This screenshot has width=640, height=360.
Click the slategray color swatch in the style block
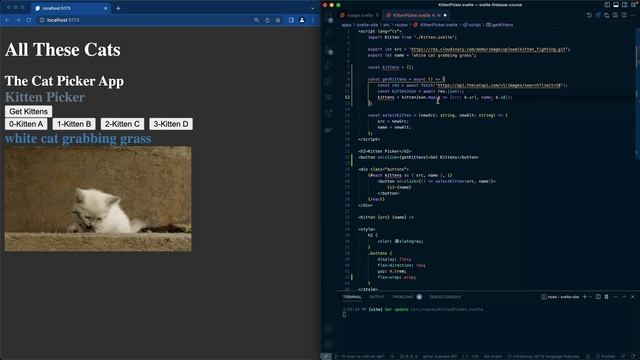click(x=396, y=241)
